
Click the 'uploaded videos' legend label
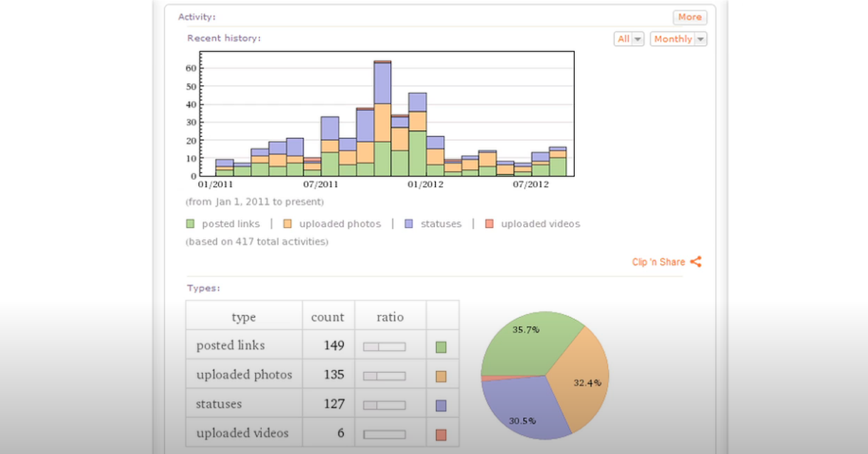(541, 224)
